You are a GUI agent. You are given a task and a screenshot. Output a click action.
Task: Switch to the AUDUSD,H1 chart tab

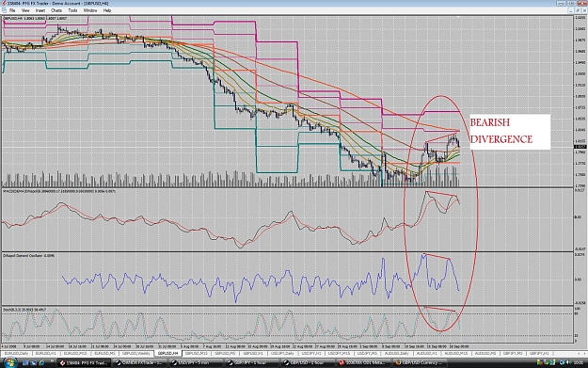[x=427, y=353]
